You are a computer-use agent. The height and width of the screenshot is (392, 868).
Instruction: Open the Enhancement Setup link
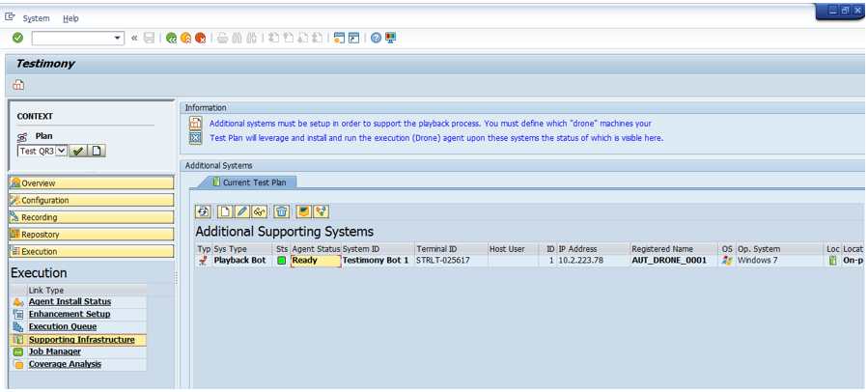(x=70, y=314)
